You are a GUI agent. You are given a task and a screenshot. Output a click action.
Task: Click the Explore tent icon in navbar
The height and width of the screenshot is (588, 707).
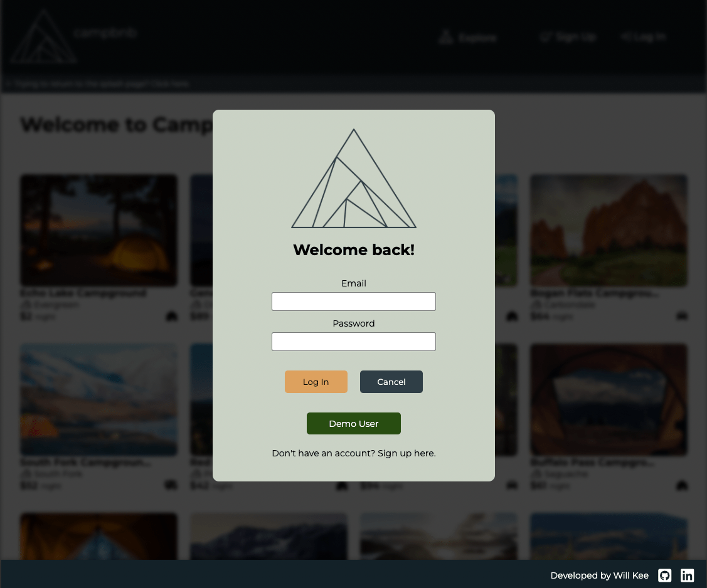[445, 37]
